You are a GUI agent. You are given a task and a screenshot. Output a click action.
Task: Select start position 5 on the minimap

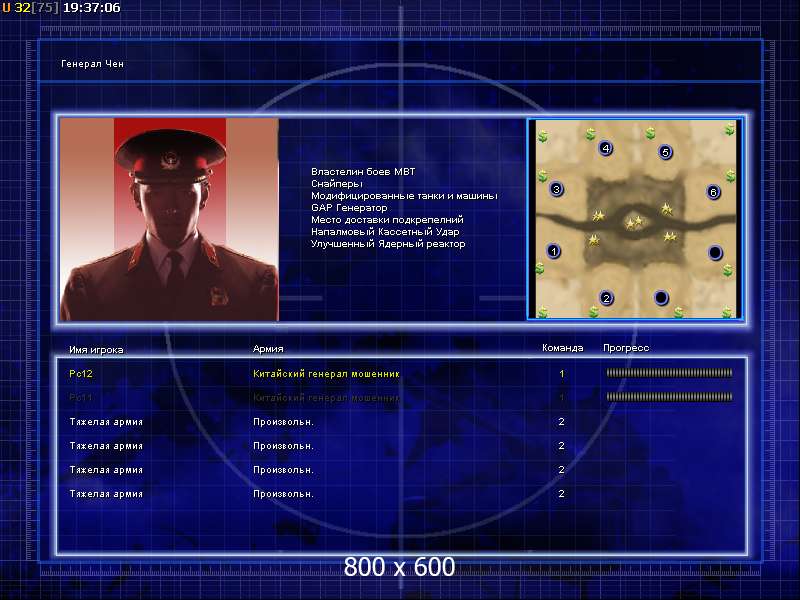(x=665, y=152)
